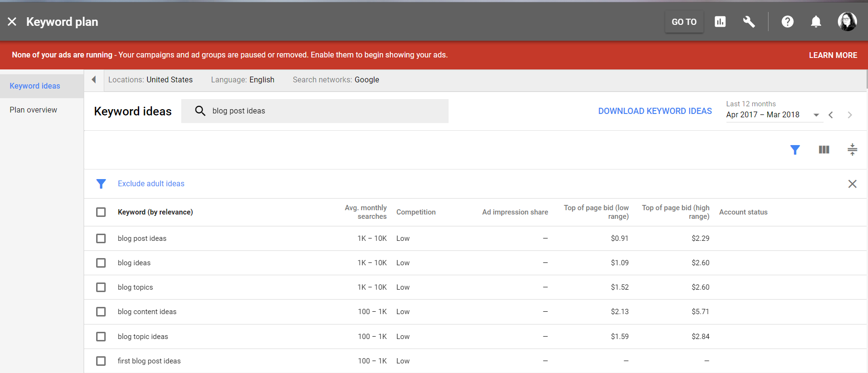Switch to the Plan overview tab

[x=33, y=110]
